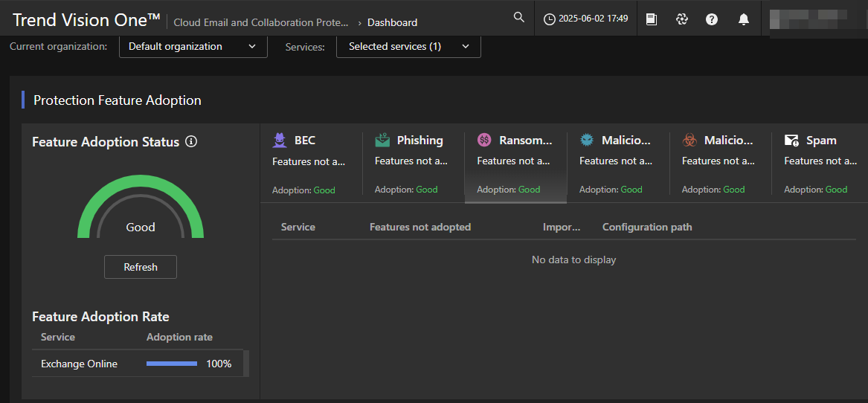Click the biohazard malicious threat icon

[689, 140]
